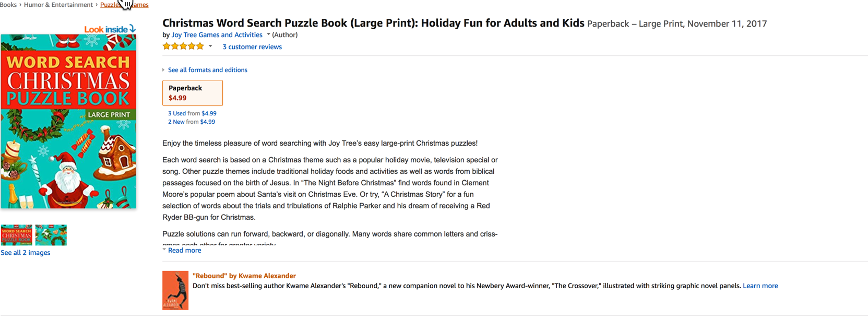Open the main Christmas puzzle book cover
The height and width of the screenshot is (319, 868).
click(68, 122)
